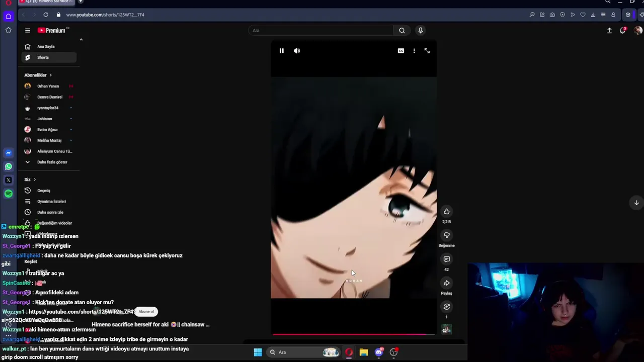Open Meliha Montaj subscription channel
644x362 pixels.
pyautogui.click(x=49, y=140)
